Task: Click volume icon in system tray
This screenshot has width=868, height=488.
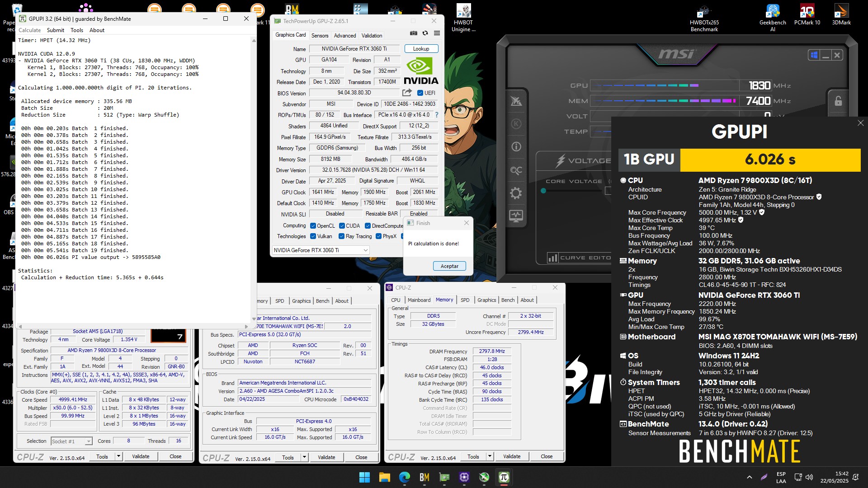Action: [809, 477]
